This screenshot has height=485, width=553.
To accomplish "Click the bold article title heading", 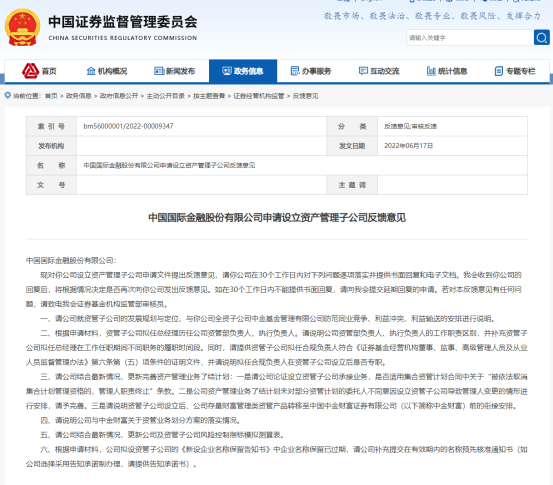I will tap(277, 218).
